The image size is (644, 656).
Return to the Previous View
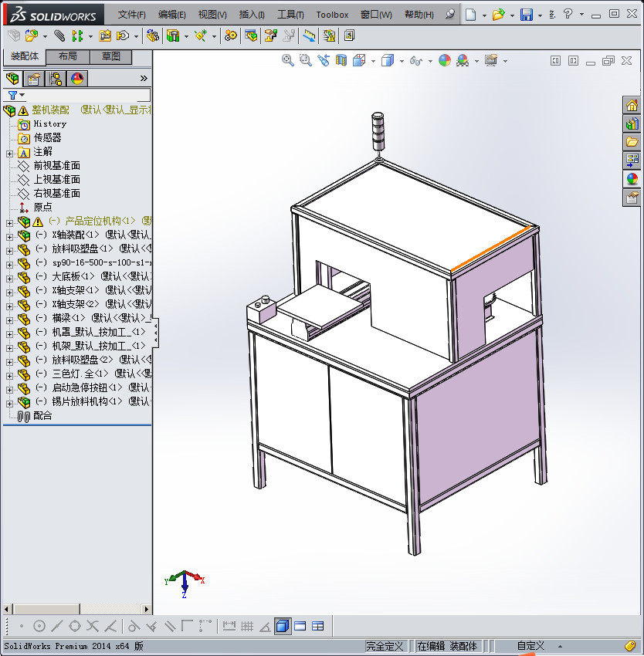tap(324, 61)
